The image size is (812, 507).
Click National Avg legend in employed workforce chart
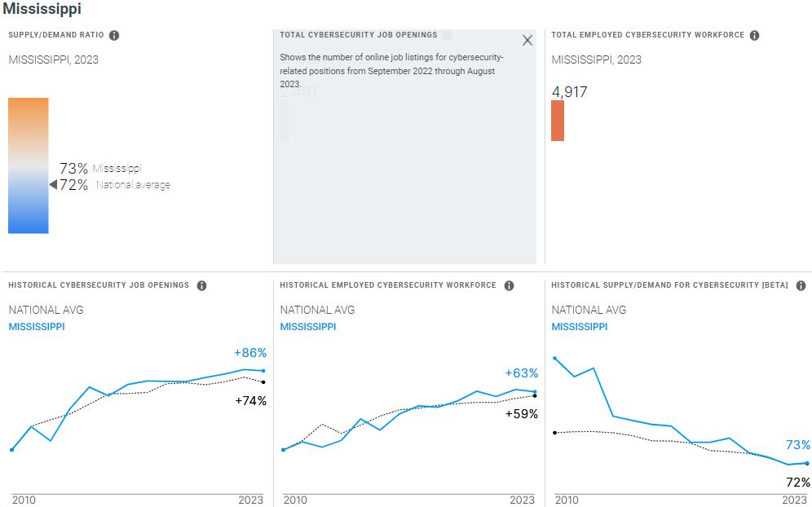pyautogui.click(x=317, y=310)
